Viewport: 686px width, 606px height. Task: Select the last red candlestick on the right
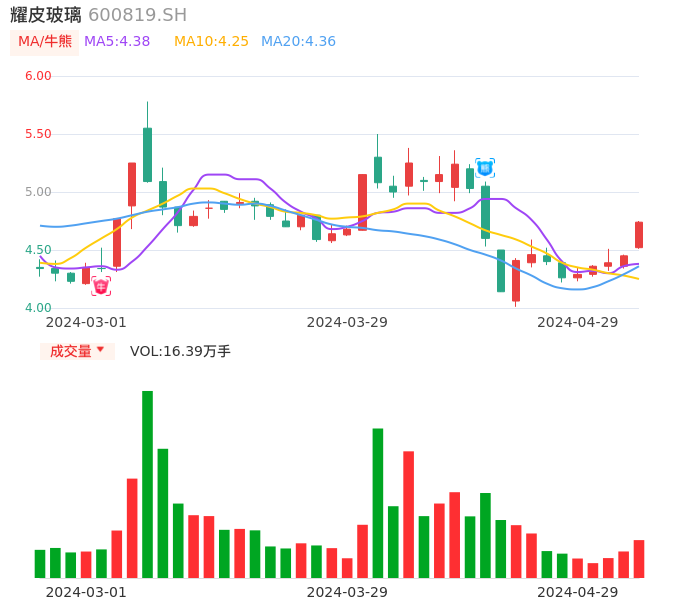[x=639, y=235]
